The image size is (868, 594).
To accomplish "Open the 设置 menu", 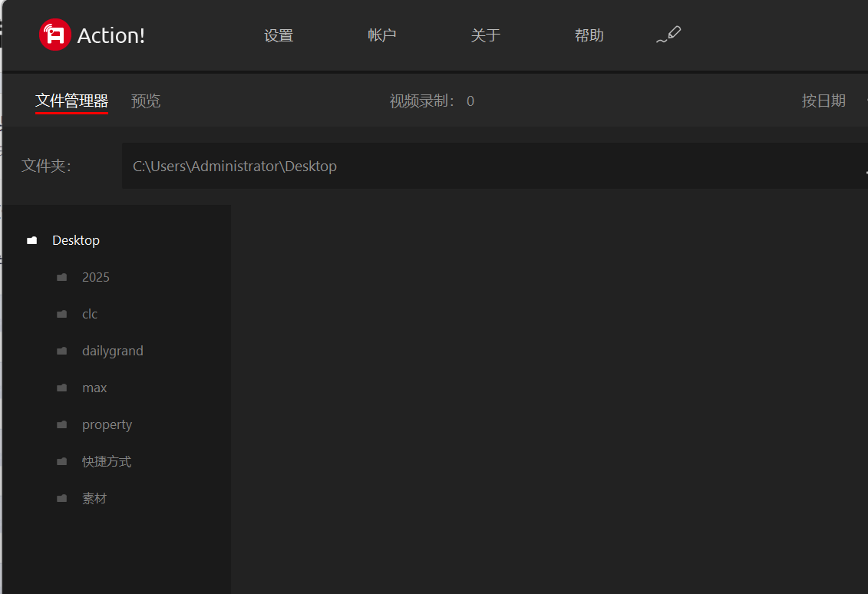I will [x=278, y=35].
